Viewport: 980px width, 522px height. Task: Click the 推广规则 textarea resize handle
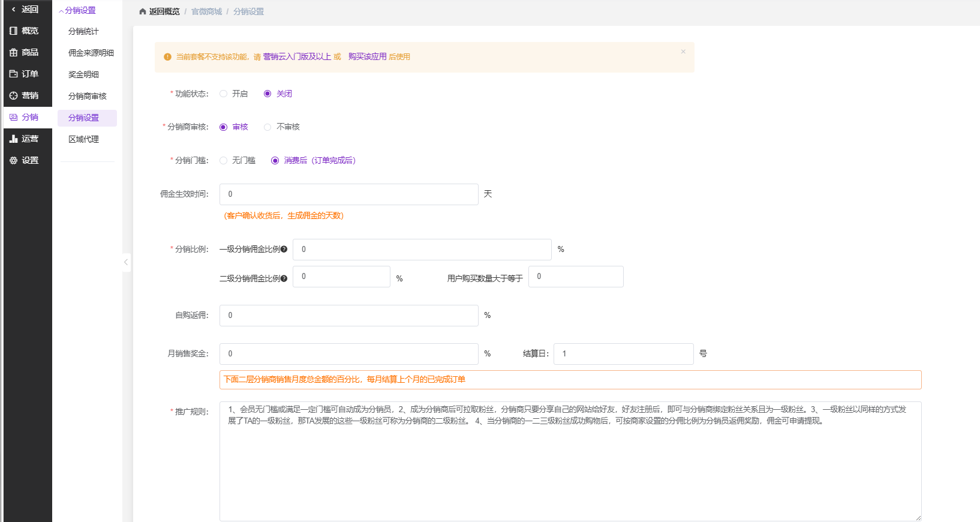[x=918, y=517]
